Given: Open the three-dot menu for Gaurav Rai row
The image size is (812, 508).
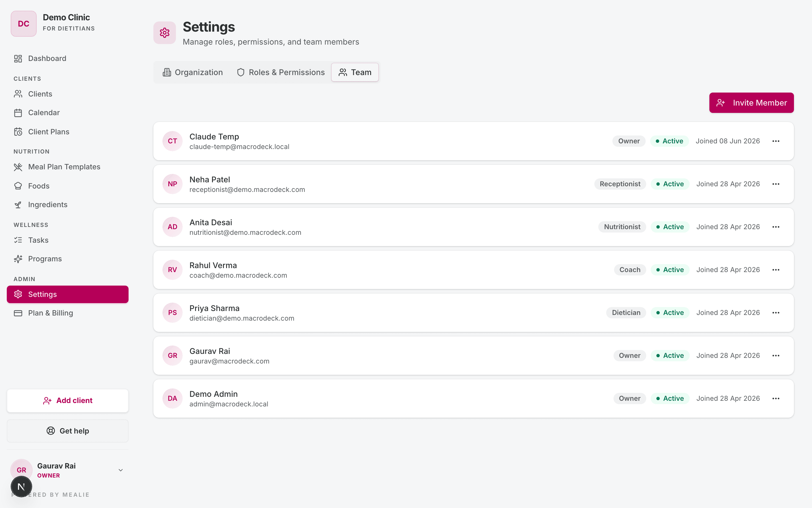Looking at the screenshot, I should [776, 356].
